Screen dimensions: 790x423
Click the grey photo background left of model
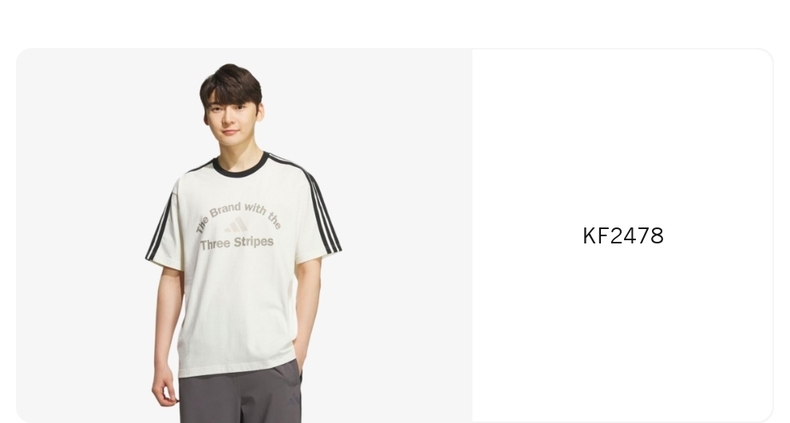click(81, 236)
